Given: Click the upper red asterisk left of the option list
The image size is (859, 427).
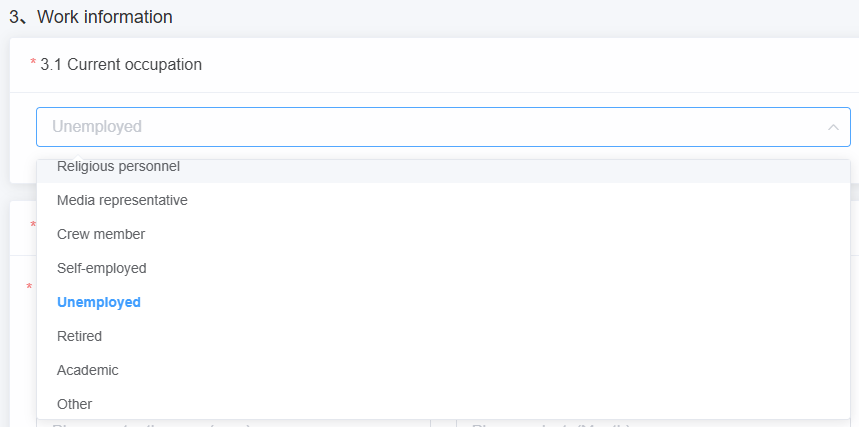Looking at the screenshot, I should [33, 226].
